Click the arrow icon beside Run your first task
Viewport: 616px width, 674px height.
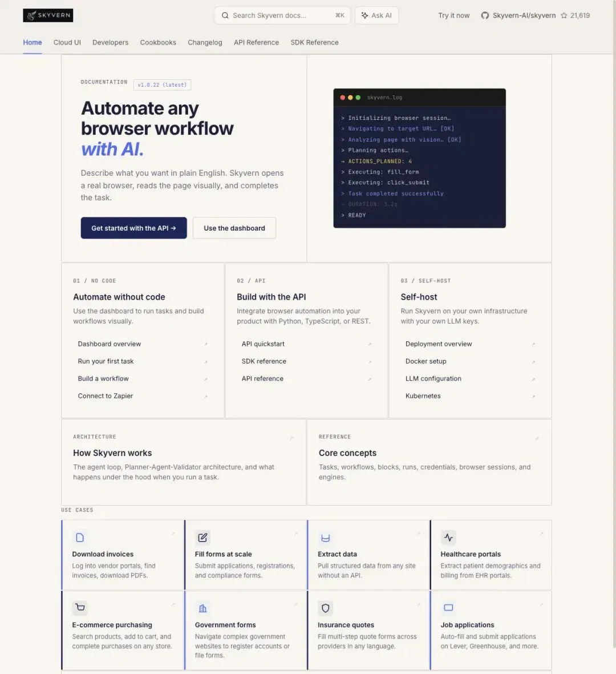(206, 362)
